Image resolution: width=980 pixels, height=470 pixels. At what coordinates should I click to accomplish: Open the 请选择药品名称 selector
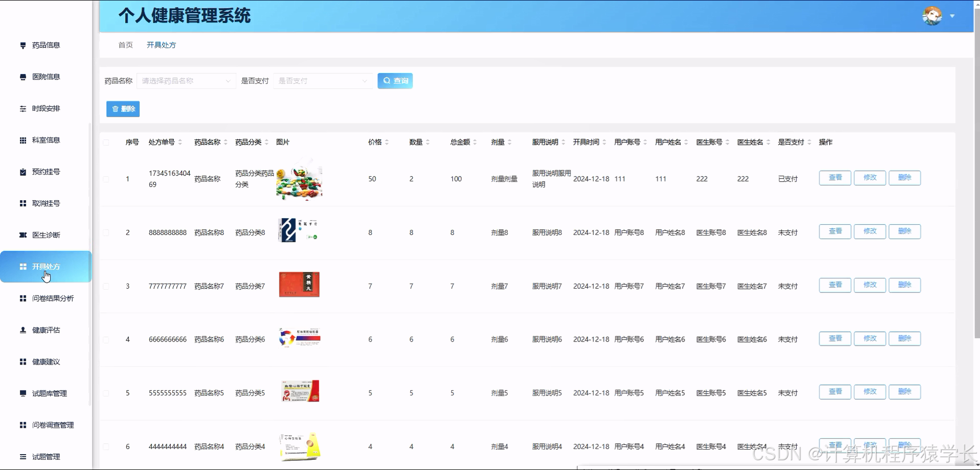pyautogui.click(x=186, y=80)
